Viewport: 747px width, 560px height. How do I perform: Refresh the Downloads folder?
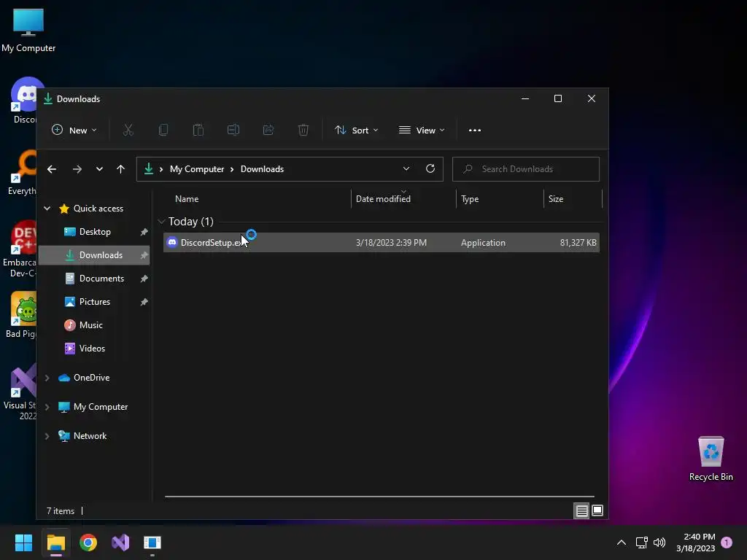430,168
